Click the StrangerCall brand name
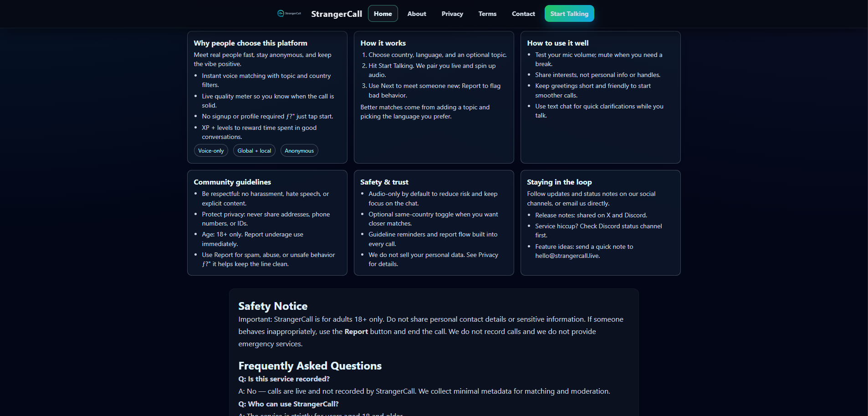This screenshot has width=868, height=416. coord(337,14)
